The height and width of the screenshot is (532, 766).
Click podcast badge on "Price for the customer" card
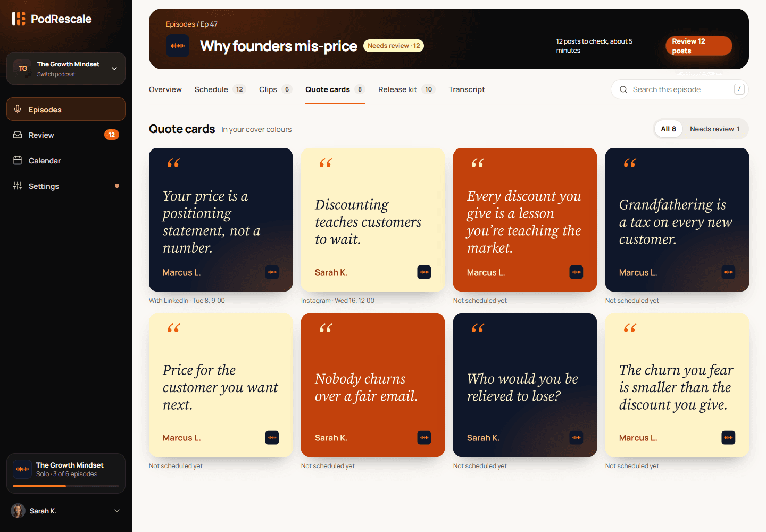pos(272,438)
